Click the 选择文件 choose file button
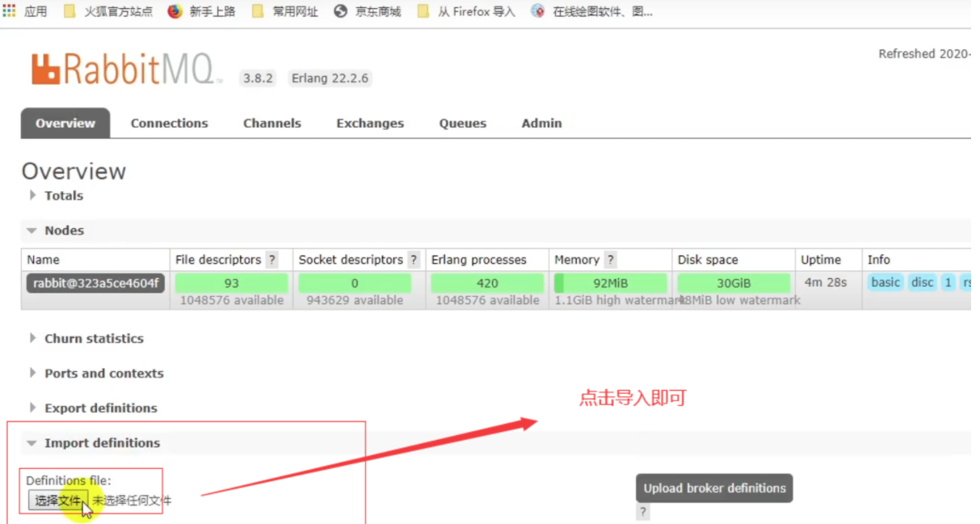Viewport: 980px width, 524px height. tap(58, 501)
